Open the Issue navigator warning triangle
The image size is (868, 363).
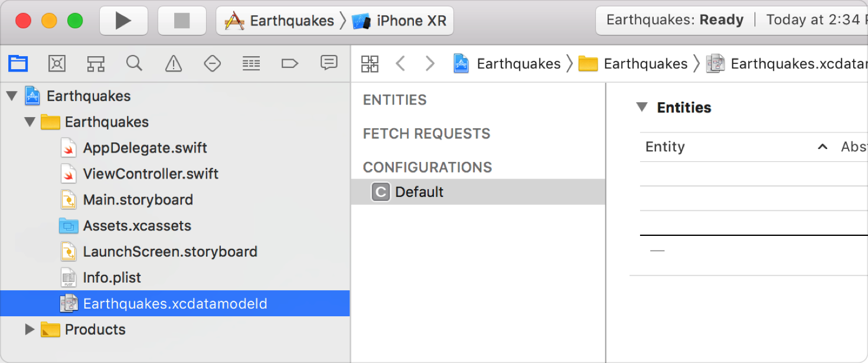point(173,63)
